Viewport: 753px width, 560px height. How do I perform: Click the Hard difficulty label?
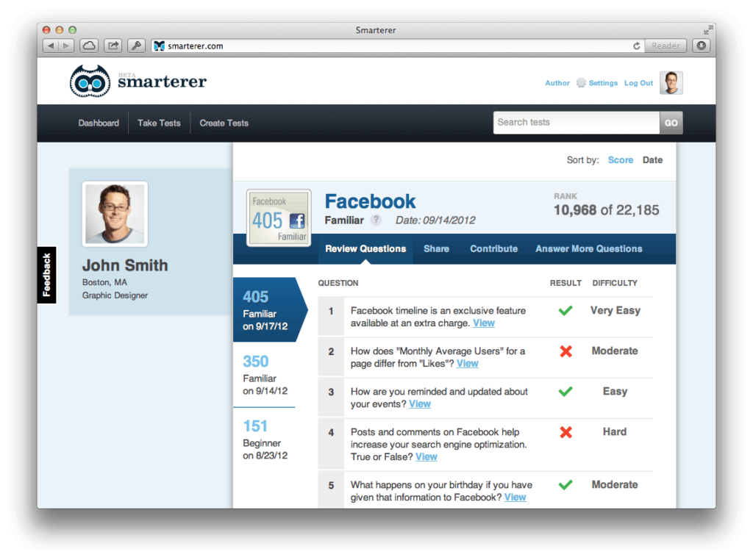pos(615,432)
